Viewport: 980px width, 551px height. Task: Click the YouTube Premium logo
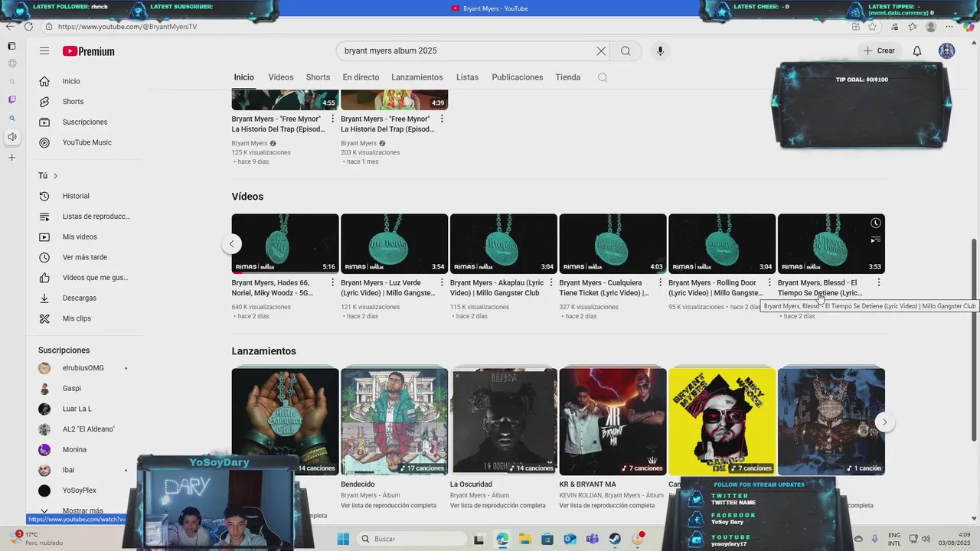(89, 51)
